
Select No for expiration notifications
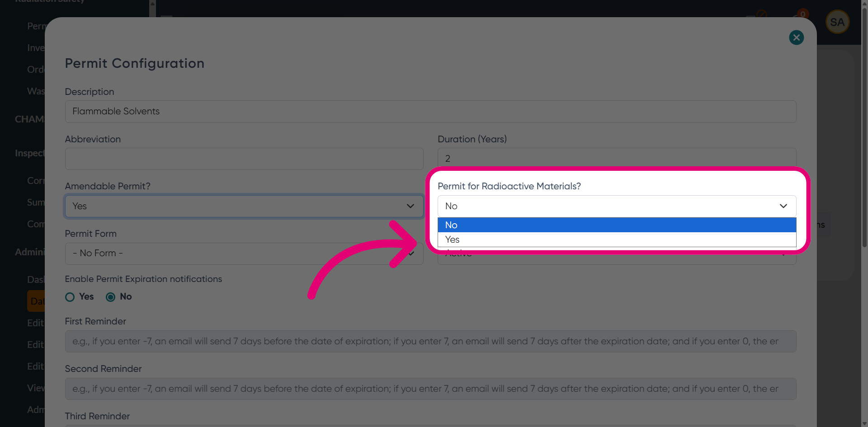tap(110, 297)
